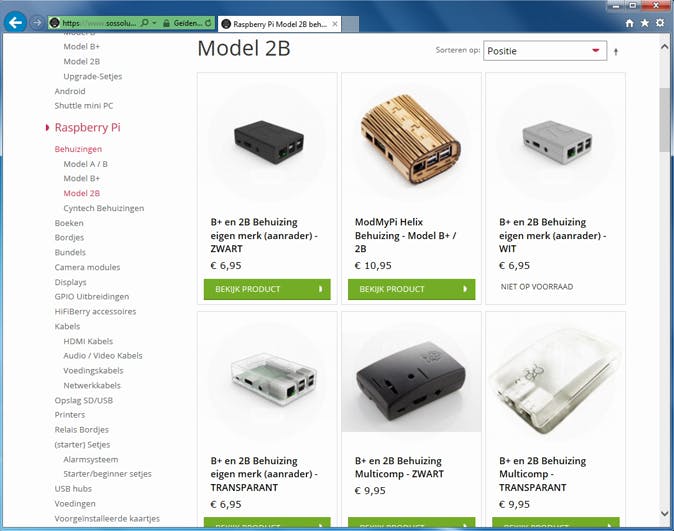Image resolution: width=674 pixels, height=531 pixels.
Task: Select highlighted Model 2B under Behuizingen
Action: 82,193
